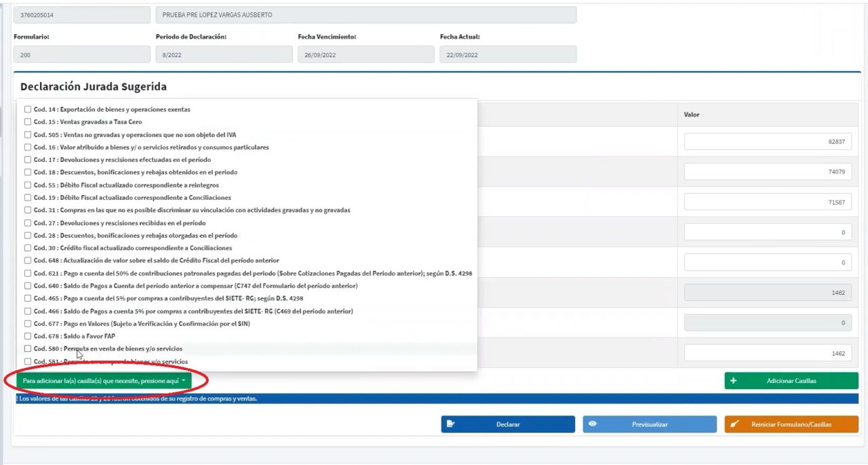Click the eye icon on Previsualizar button

pos(593,424)
